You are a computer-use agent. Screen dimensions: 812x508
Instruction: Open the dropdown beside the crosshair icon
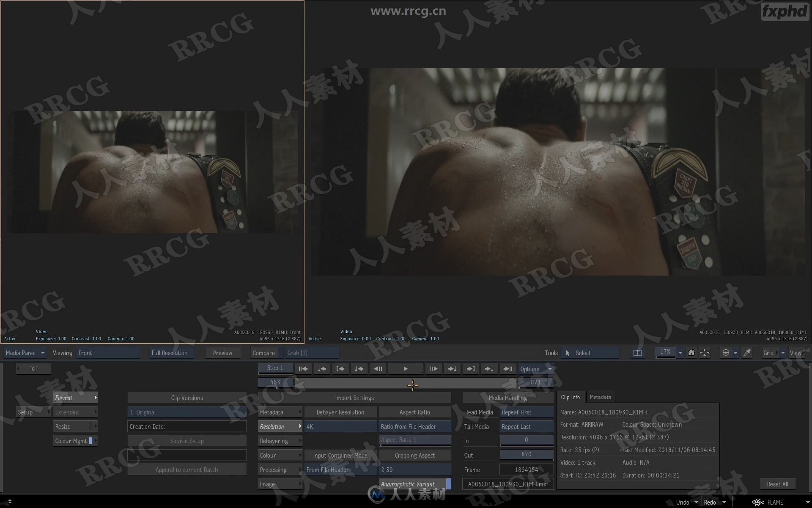pyautogui.click(x=736, y=353)
